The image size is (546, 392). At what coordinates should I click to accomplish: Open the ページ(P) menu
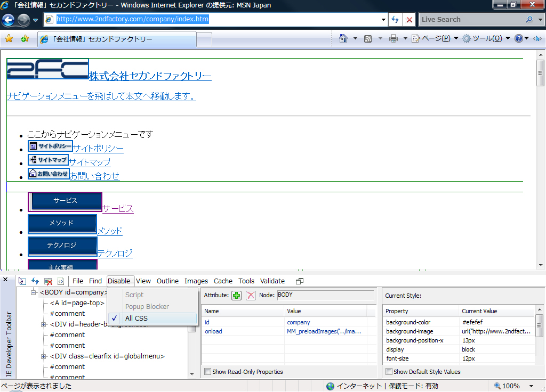click(435, 38)
